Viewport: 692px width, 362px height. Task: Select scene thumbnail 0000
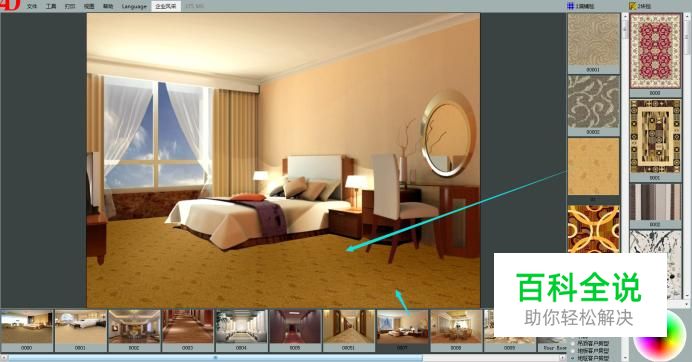point(26,330)
